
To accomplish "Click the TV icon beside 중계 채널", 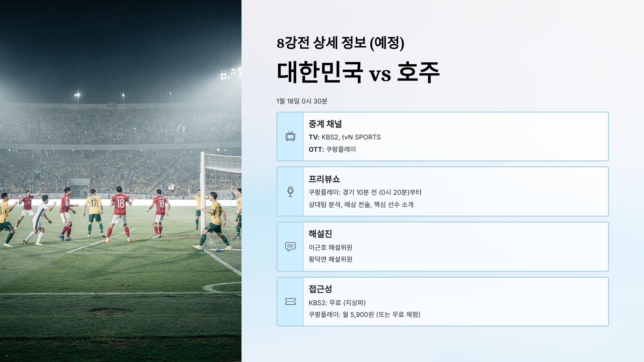I will coord(290,136).
